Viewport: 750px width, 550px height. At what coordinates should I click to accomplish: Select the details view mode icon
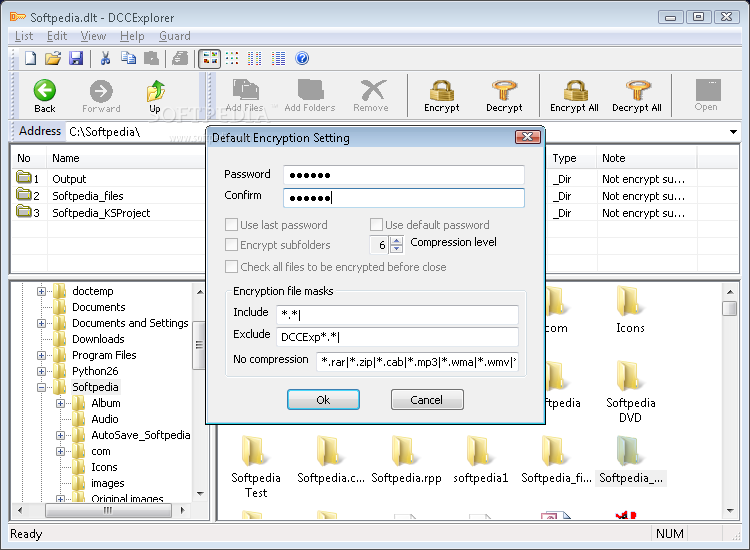[x=278, y=58]
